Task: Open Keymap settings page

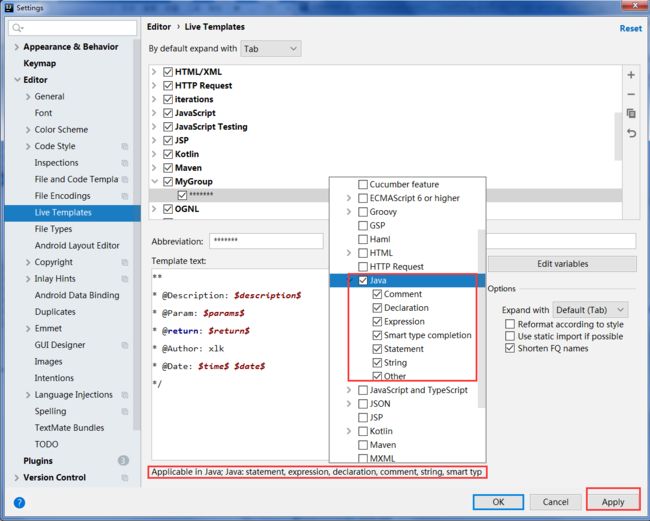Action: coord(39,63)
